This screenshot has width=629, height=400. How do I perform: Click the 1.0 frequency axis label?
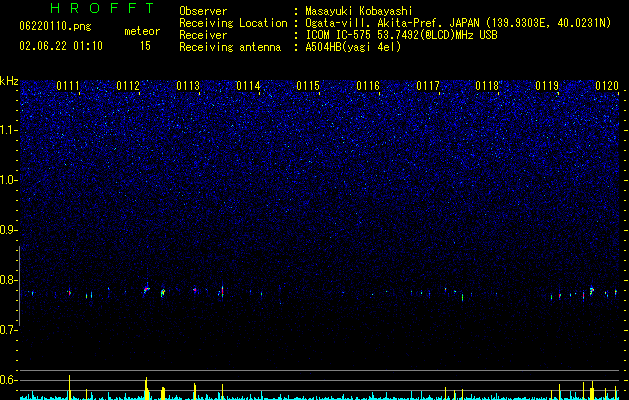point(9,180)
